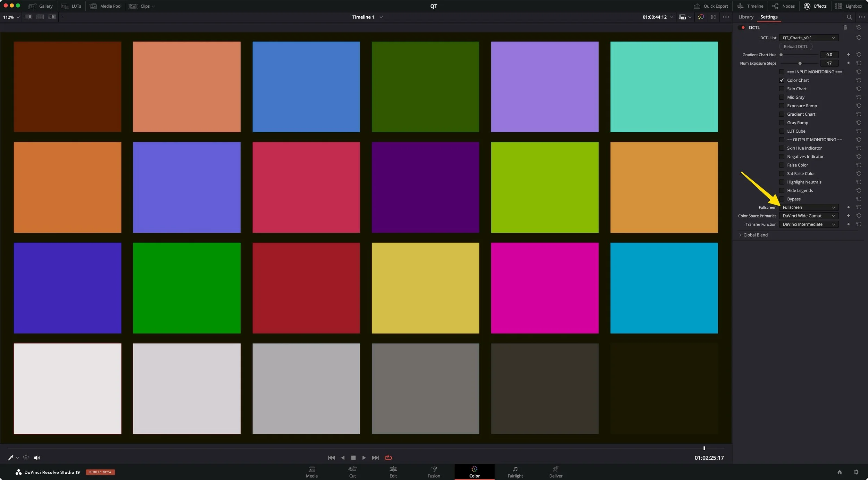This screenshot has height=480, width=868.
Task: Switch to the Library tab
Action: pos(745,17)
